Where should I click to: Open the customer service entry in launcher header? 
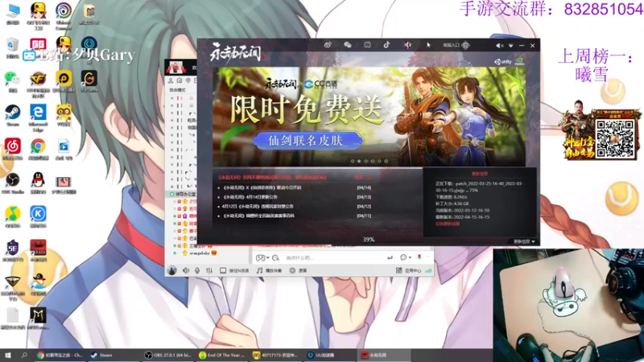[456, 45]
